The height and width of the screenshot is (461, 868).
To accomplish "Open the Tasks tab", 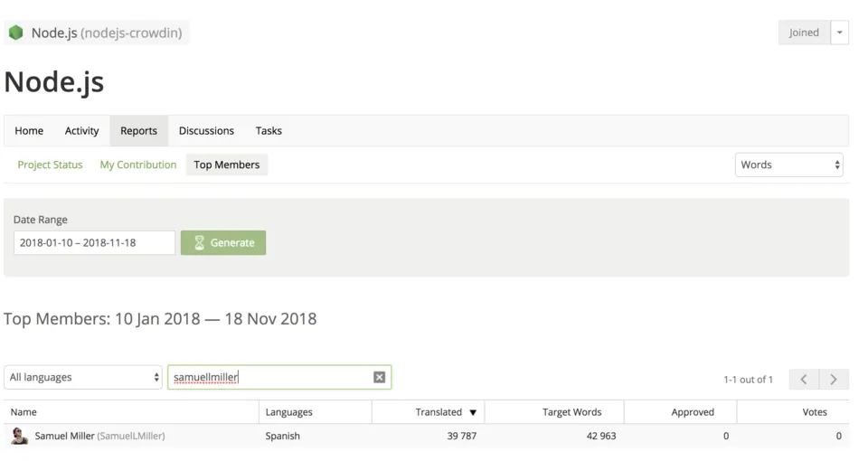I will pyautogui.click(x=269, y=131).
